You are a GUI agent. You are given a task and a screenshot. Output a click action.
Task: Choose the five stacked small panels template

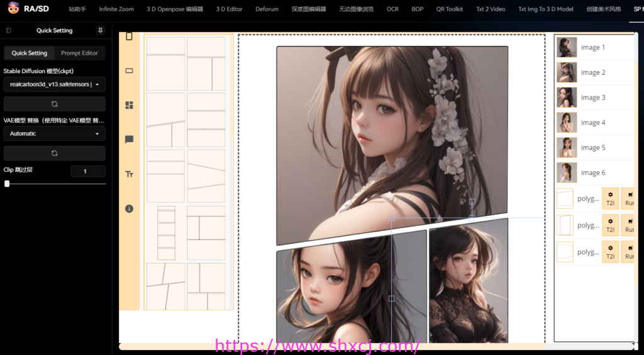click(x=166, y=233)
